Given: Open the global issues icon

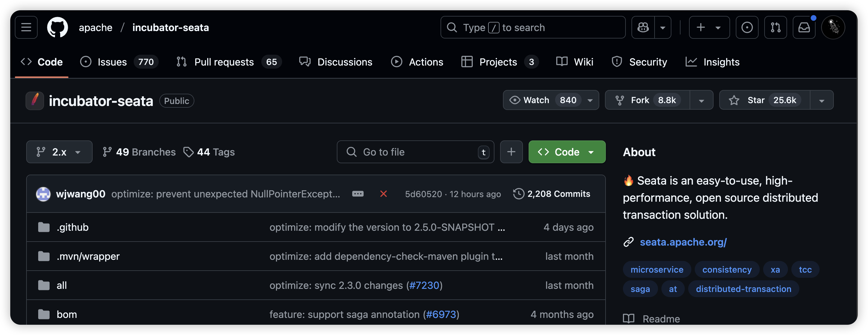Looking at the screenshot, I should pos(747,27).
